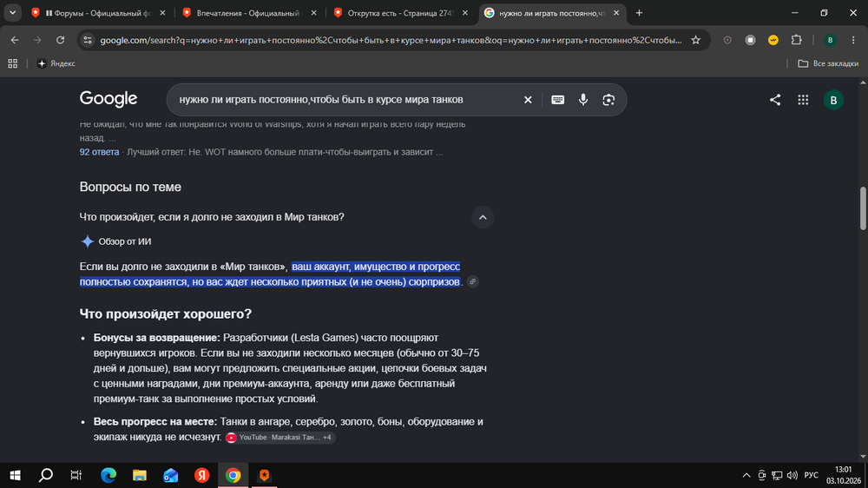Open the Mail app on taskbar

pyautogui.click(x=170, y=475)
